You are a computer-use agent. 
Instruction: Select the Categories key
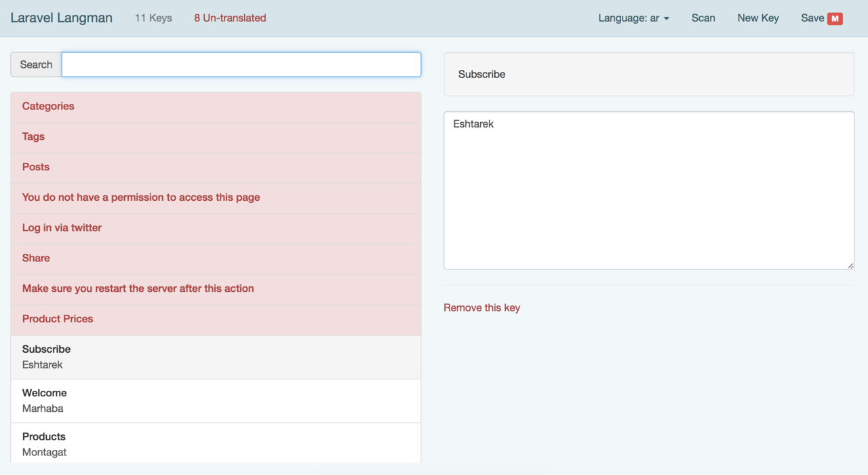(216, 107)
